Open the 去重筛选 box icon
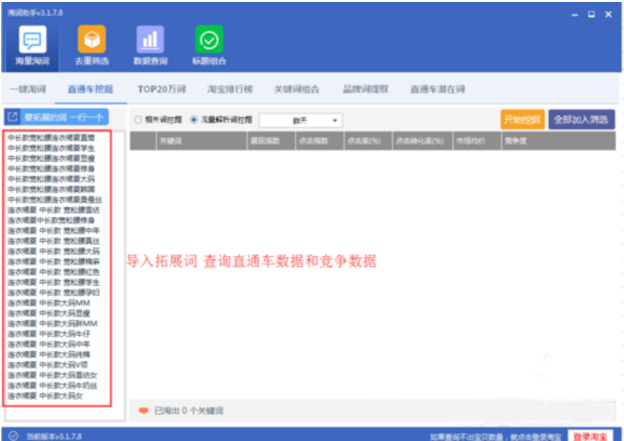Screen dimensions: 624x441 tap(92, 39)
